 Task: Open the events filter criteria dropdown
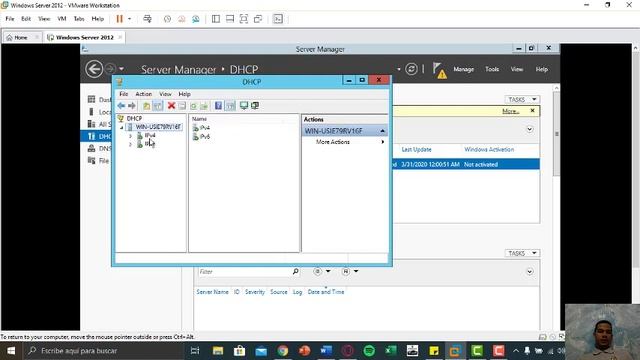click(x=322, y=271)
